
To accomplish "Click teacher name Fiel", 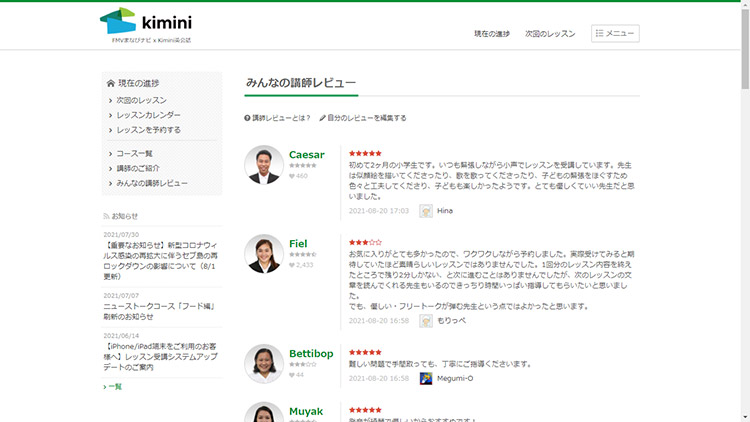I will click(298, 244).
